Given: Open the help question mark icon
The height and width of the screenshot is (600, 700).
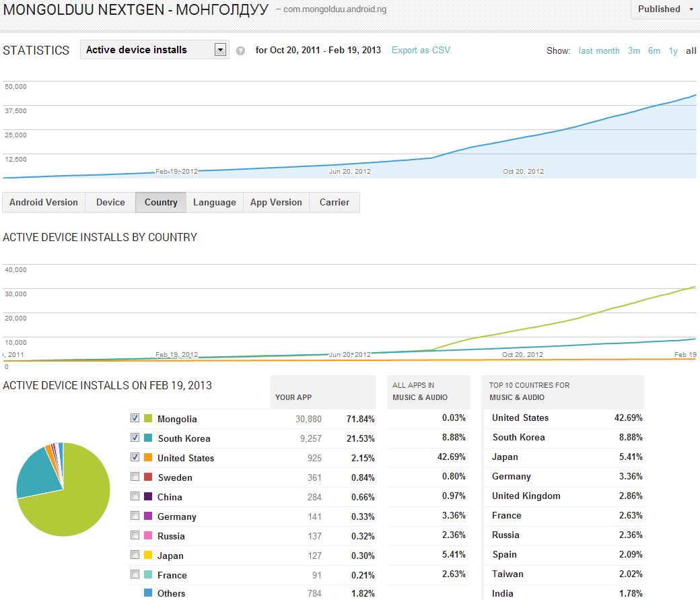Looking at the screenshot, I should pyautogui.click(x=240, y=51).
